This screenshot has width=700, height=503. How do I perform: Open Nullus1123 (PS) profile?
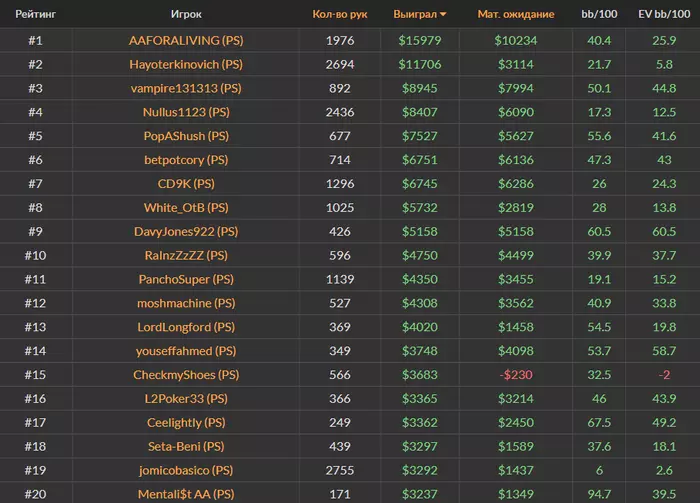click(186, 112)
